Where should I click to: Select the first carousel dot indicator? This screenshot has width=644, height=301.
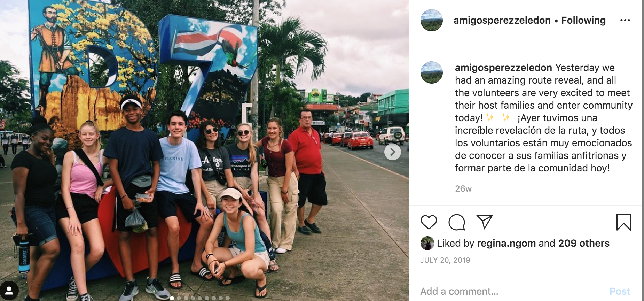click(x=172, y=298)
